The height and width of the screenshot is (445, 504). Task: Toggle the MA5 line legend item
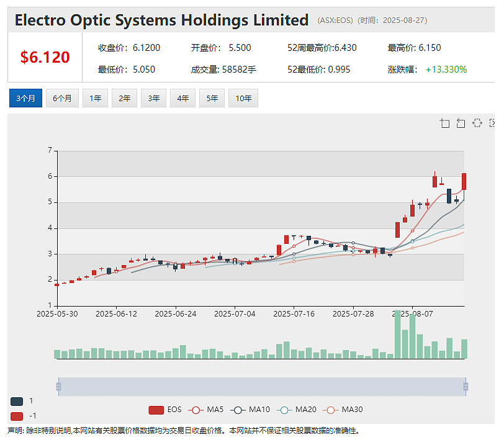pos(206,410)
